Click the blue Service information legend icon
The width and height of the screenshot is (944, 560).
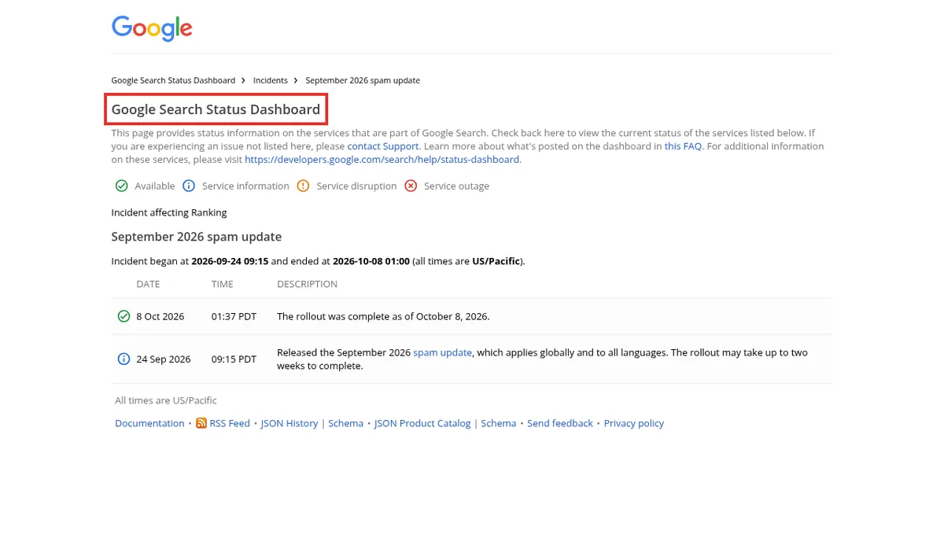(189, 186)
